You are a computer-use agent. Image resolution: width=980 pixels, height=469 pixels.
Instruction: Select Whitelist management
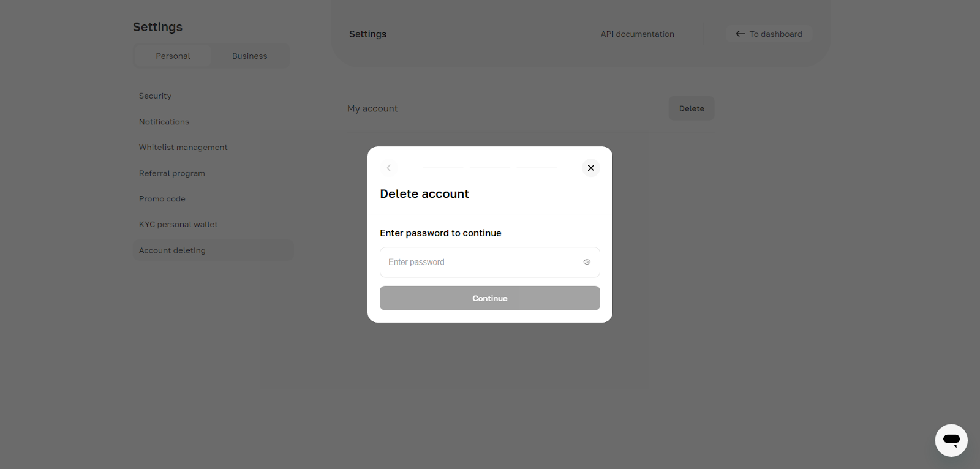click(183, 148)
